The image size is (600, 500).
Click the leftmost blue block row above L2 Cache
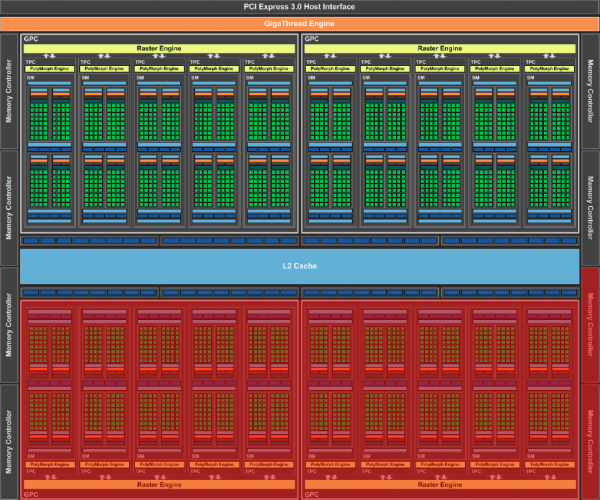coord(89,241)
